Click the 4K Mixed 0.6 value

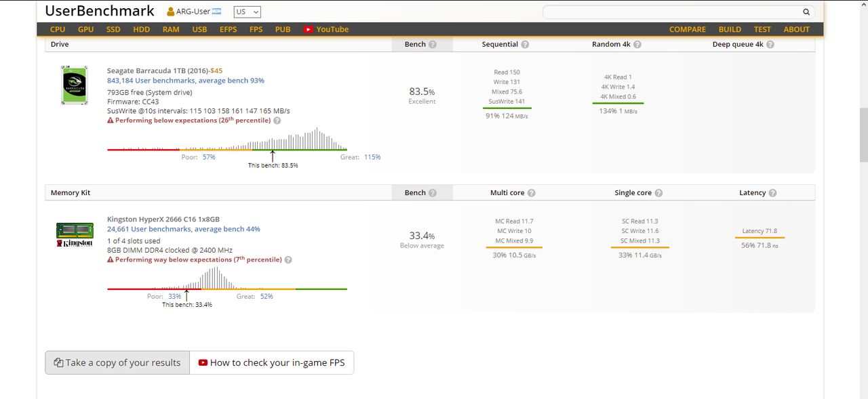point(618,97)
